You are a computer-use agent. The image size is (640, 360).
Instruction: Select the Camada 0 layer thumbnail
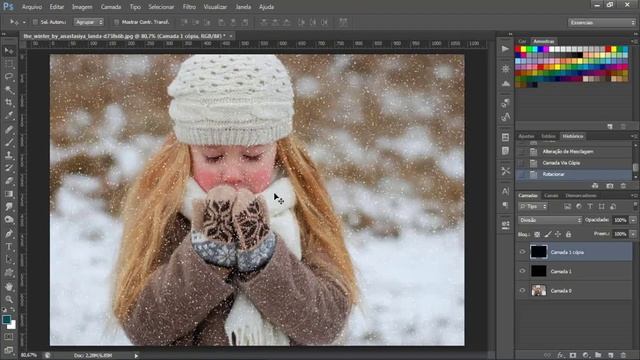click(538, 291)
